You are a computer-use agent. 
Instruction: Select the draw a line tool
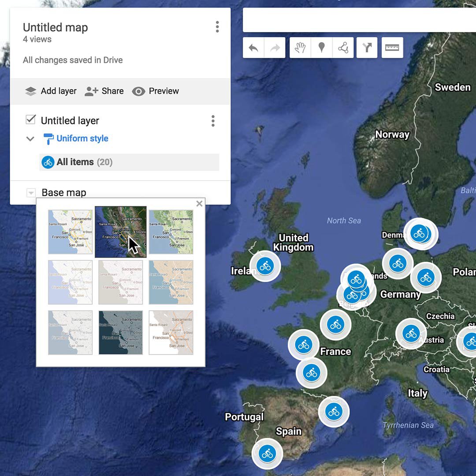343,48
